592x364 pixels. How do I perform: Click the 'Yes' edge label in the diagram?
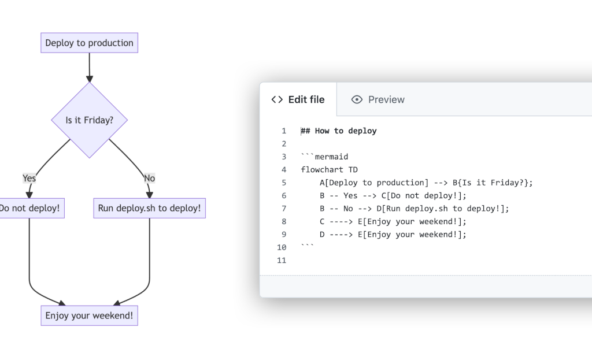[x=29, y=178]
